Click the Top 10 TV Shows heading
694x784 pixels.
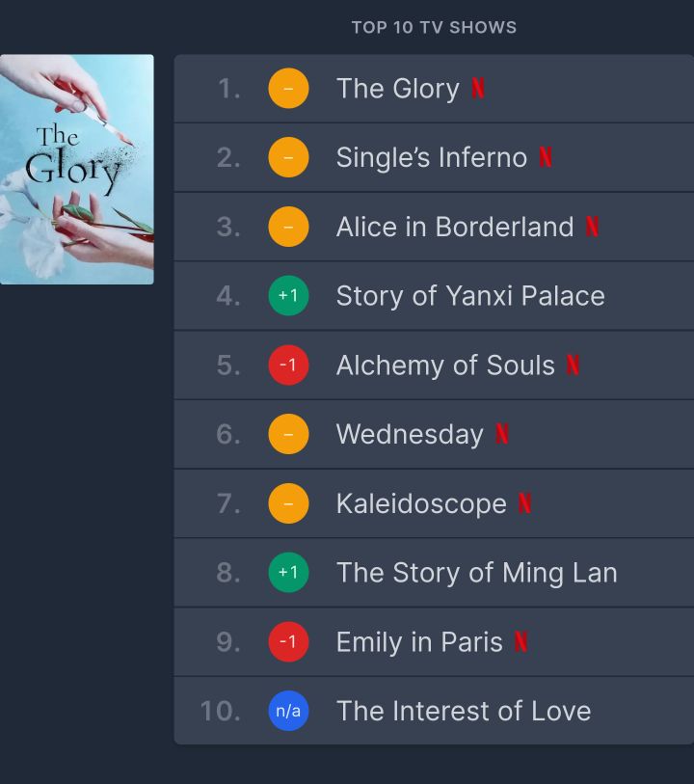(x=434, y=27)
